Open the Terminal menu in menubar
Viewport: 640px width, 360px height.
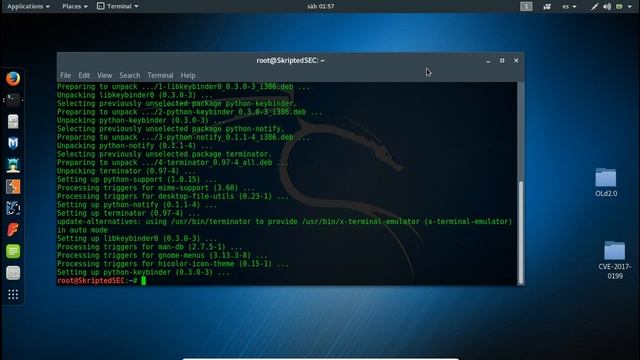click(x=160, y=76)
